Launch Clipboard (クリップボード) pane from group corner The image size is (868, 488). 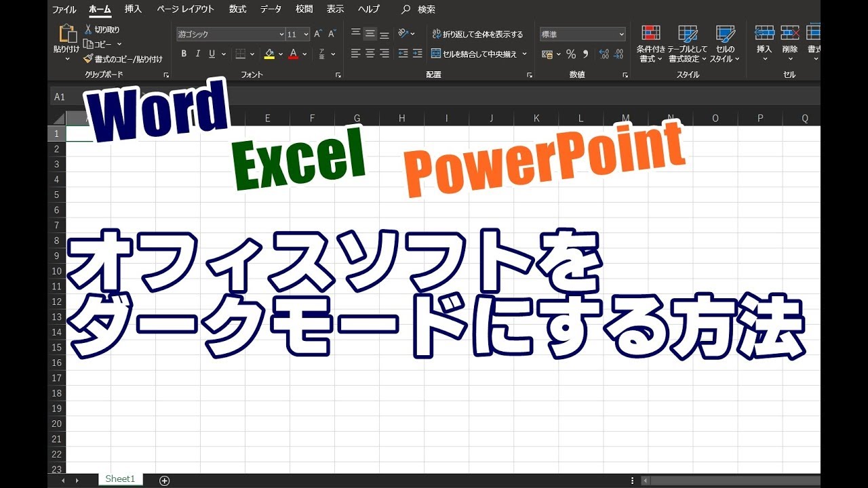(x=167, y=75)
